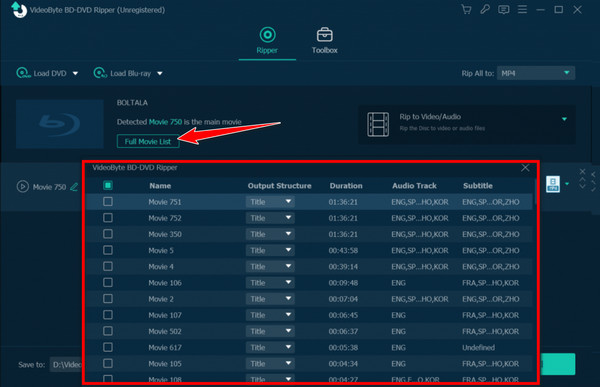Click the list scrollbar in movie dialog
The image size is (600, 387).
(x=535, y=190)
